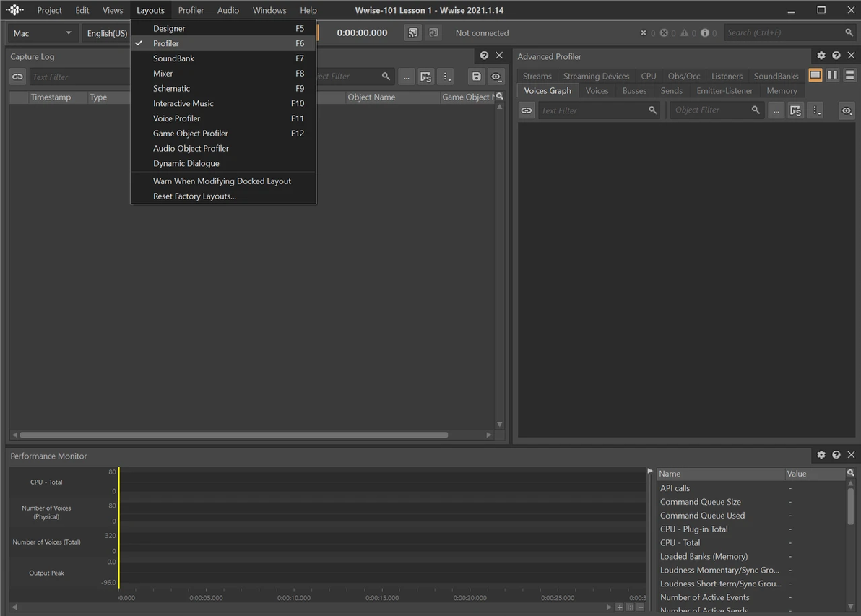Choose Designer layout from menu
The height and width of the screenshot is (616, 861).
(223, 28)
